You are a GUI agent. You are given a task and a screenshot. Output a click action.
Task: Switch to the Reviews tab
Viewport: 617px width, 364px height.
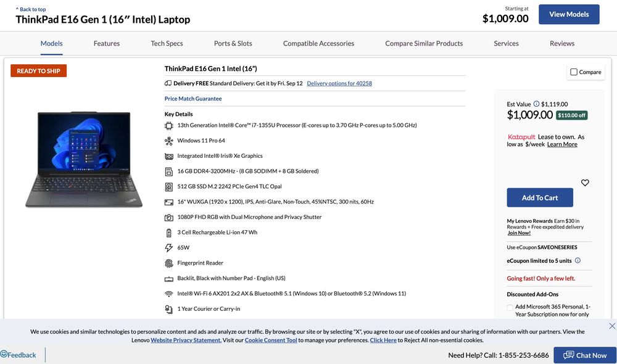[x=561, y=44]
